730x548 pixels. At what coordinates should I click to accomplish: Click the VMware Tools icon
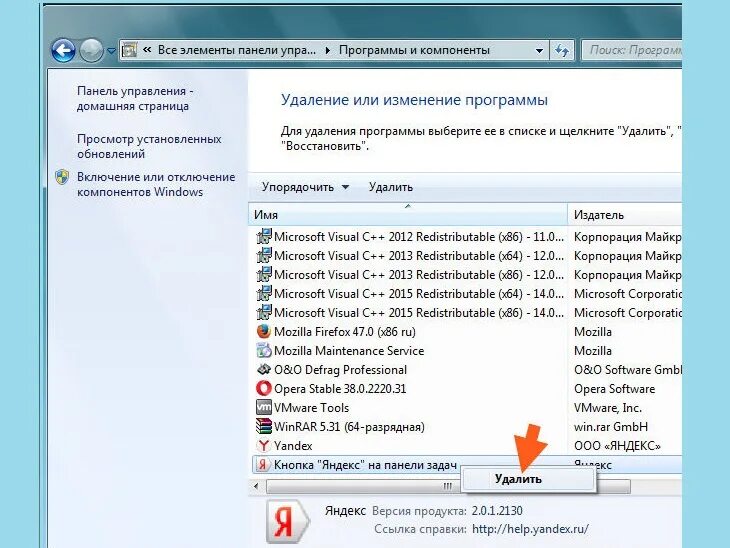(264, 407)
